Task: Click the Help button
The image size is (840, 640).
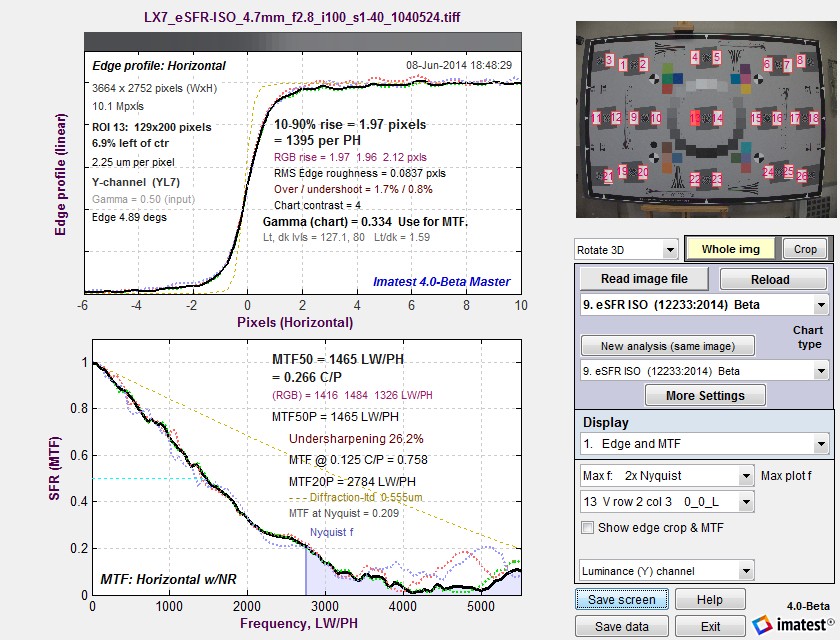Action: 710,599
